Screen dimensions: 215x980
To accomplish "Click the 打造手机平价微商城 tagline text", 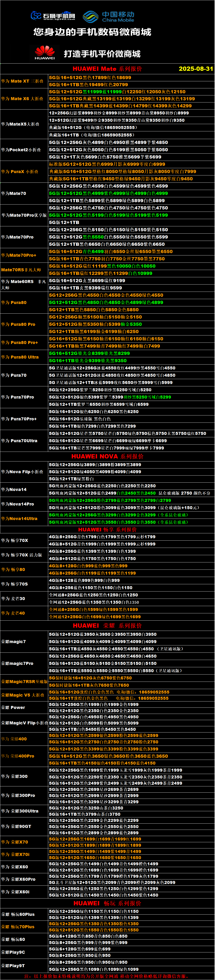I will 102,54.
